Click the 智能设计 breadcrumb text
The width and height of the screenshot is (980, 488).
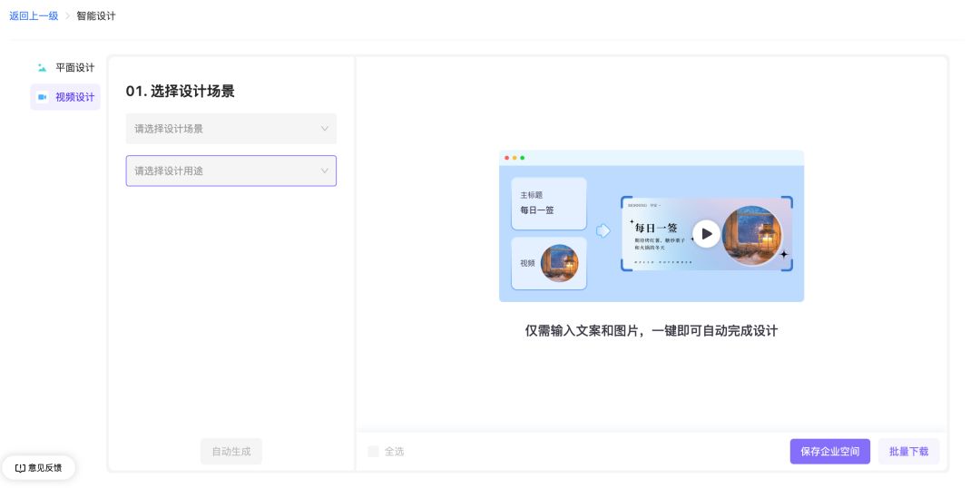pos(96,16)
